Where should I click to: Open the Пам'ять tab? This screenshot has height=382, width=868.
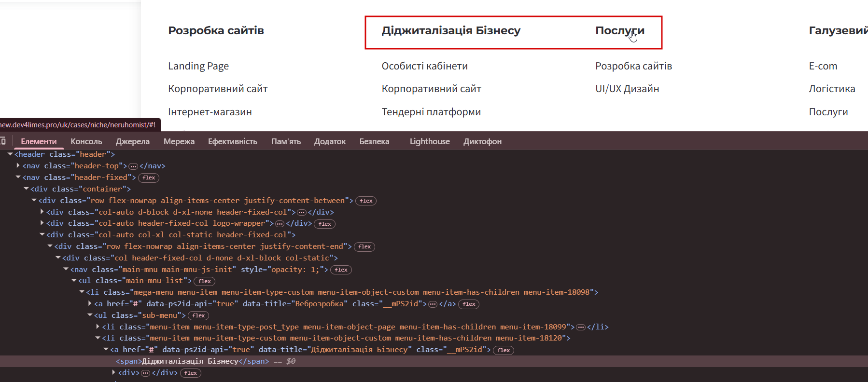(286, 142)
